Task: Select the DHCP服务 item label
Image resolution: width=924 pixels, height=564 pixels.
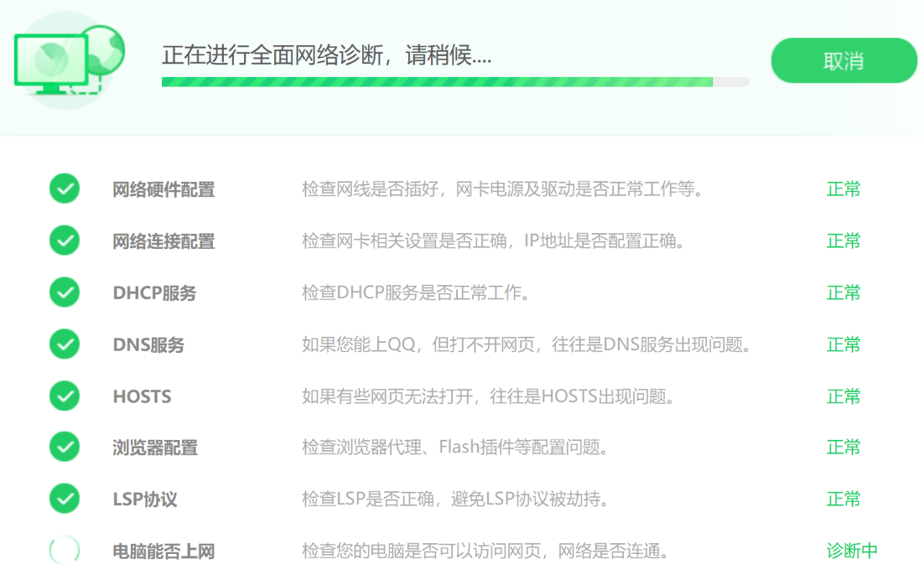Action: (154, 293)
